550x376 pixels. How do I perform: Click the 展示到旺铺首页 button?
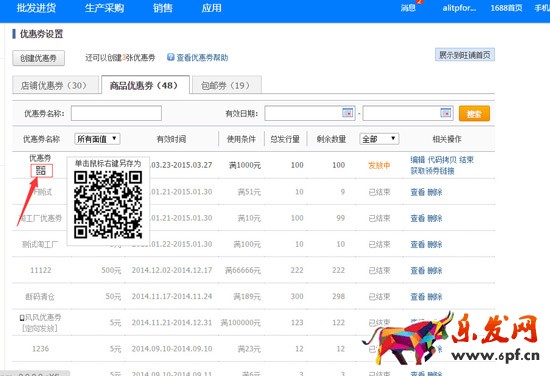465,55
